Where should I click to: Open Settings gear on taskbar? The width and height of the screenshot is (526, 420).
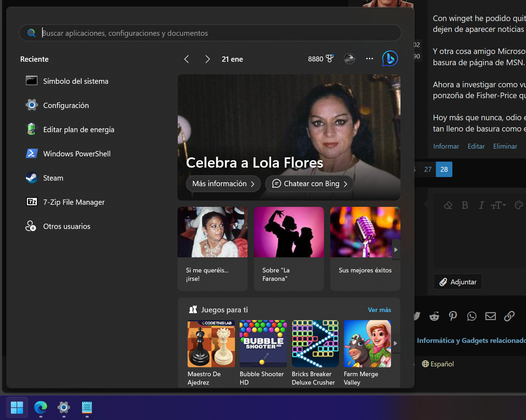(x=64, y=407)
